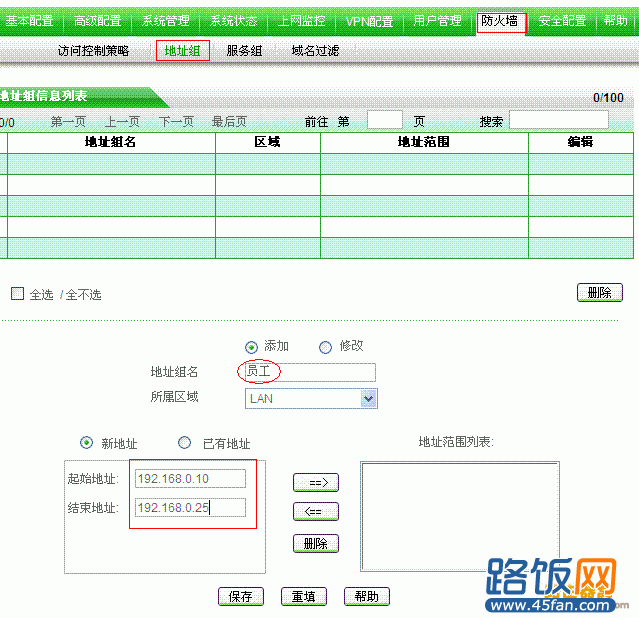Switch to 系统状态 tab
Screen dimensions: 639x618
click(x=234, y=20)
